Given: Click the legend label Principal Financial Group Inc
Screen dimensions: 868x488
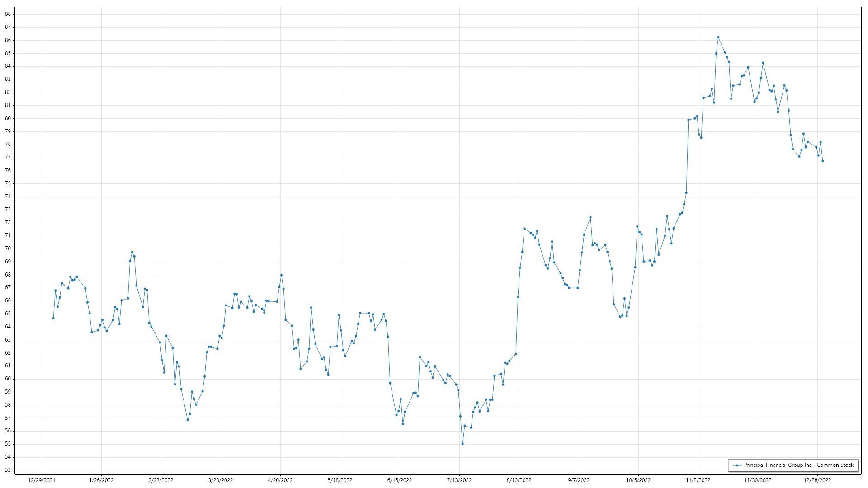Looking at the screenshot, I should (x=798, y=465).
